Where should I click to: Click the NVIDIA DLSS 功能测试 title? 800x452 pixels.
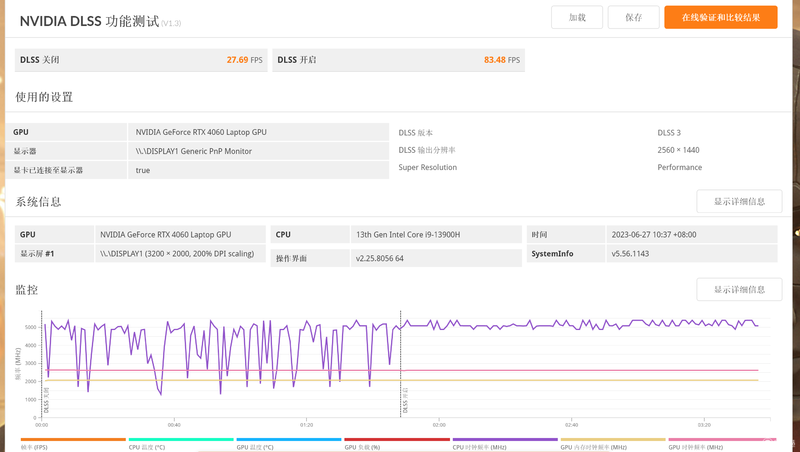coord(89,21)
